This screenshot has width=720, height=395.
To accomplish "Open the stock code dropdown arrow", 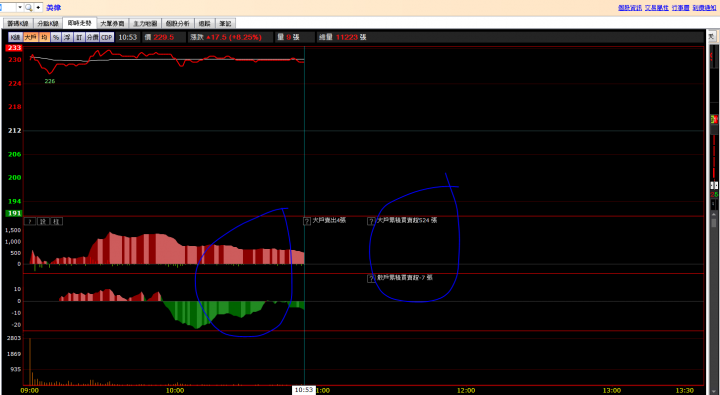I will pos(20,7).
